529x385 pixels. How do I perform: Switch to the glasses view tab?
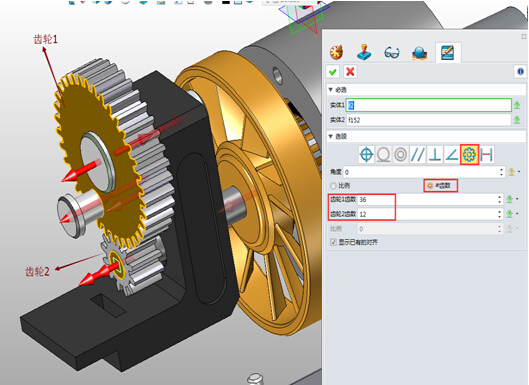[391, 53]
